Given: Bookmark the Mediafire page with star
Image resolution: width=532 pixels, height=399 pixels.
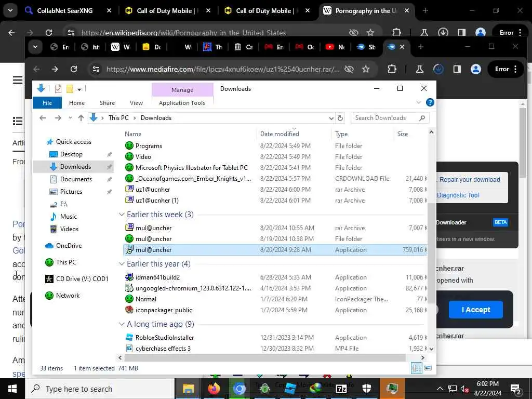Looking at the screenshot, I should coord(366,69).
